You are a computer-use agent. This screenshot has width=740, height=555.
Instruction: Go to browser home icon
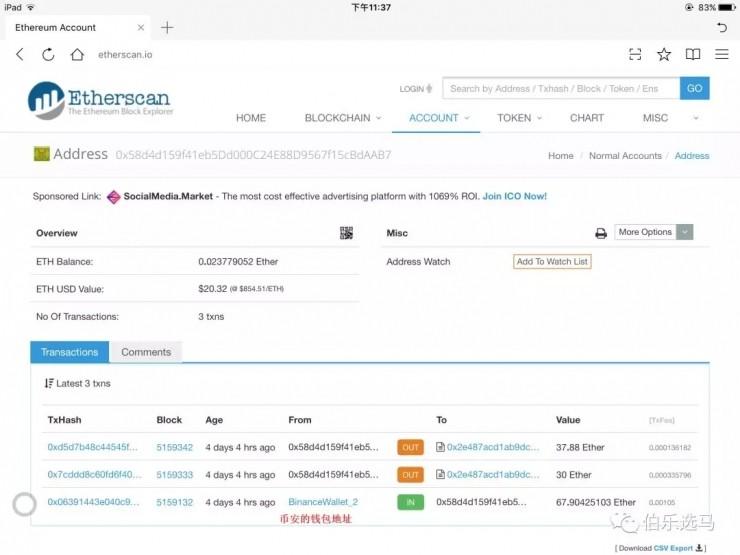pyautogui.click(x=77, y=54)
